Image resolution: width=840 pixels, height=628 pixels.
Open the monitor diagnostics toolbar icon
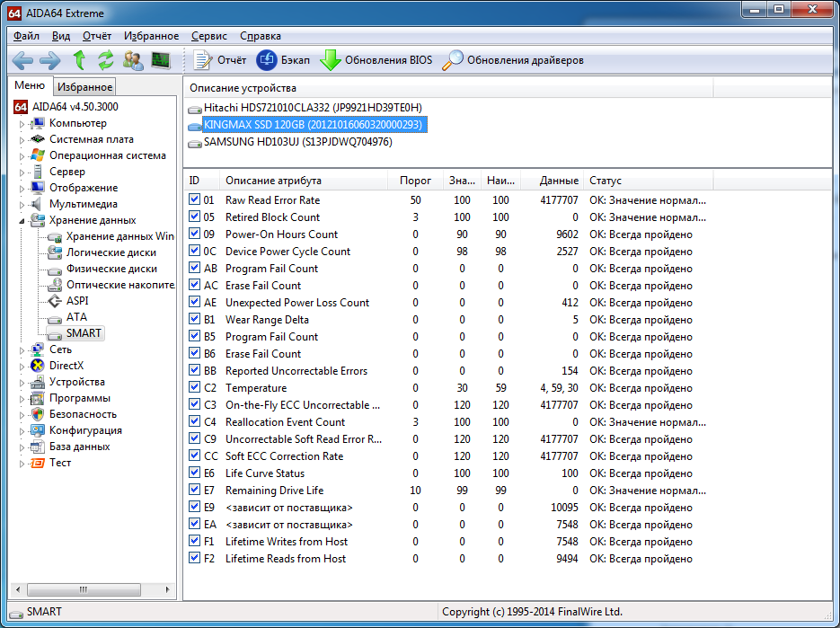click(161, 60)
